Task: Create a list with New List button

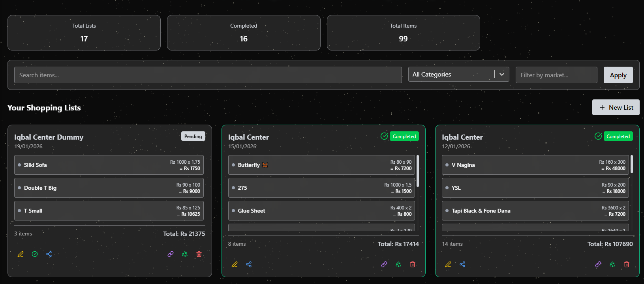Action: click(x=616, y=107)
